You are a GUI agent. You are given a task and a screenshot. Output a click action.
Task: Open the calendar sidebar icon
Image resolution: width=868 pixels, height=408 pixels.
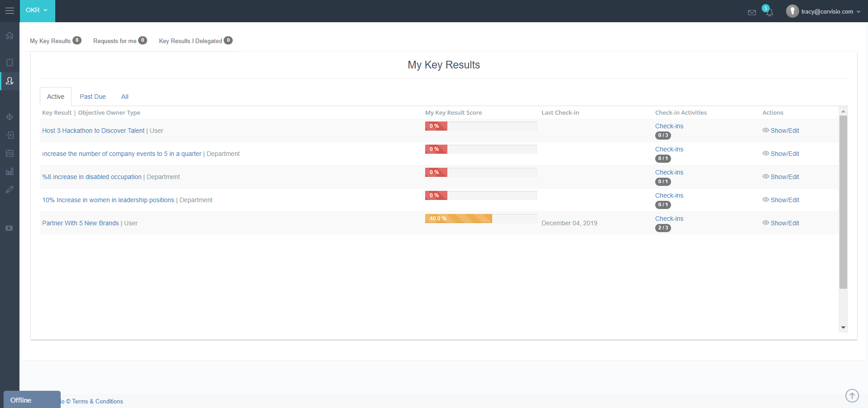(10, 153)
